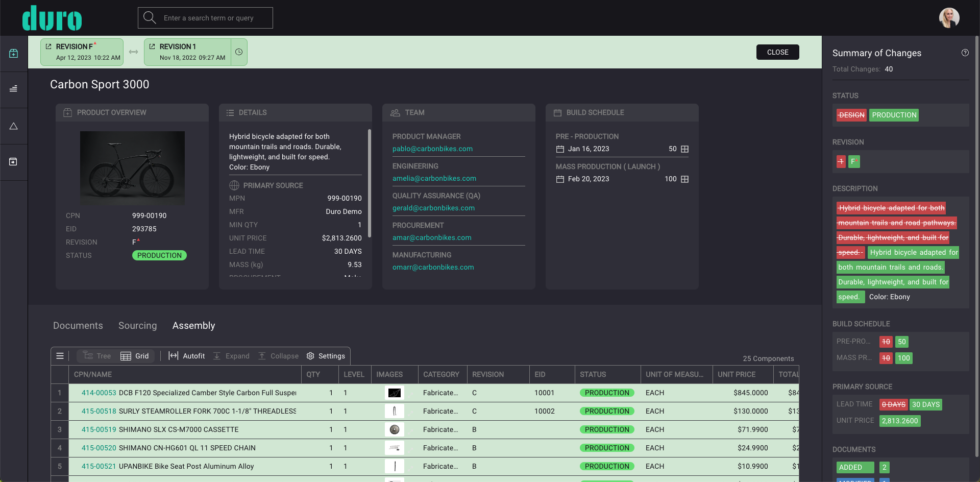
Task: Click the help icon in Summary of Changes
Action: pyautogui.click(x=965, y=53)
